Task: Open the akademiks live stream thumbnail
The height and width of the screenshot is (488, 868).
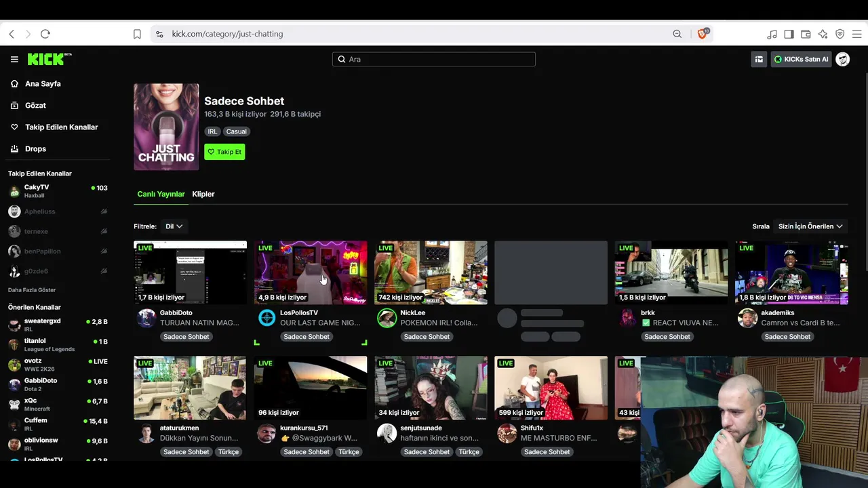Action: coord(791,272)
